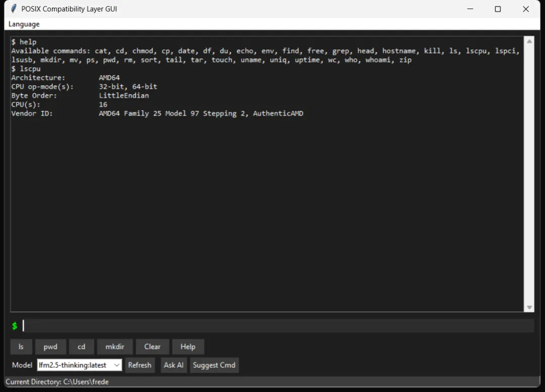Click the 'Available commands:' text
Image resolution: width=545 pixels, height=392 pixels.
pos(51,51)
